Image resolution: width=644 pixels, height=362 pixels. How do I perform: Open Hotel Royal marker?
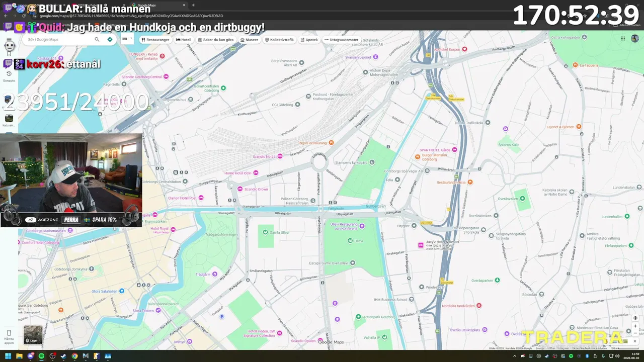tap(173, 229)
